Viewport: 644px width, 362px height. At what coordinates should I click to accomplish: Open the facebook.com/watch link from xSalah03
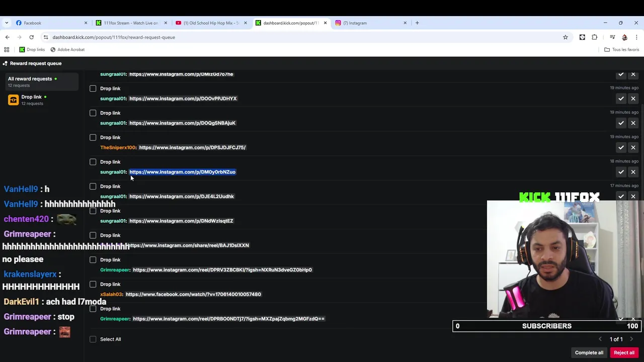point(193,294)
